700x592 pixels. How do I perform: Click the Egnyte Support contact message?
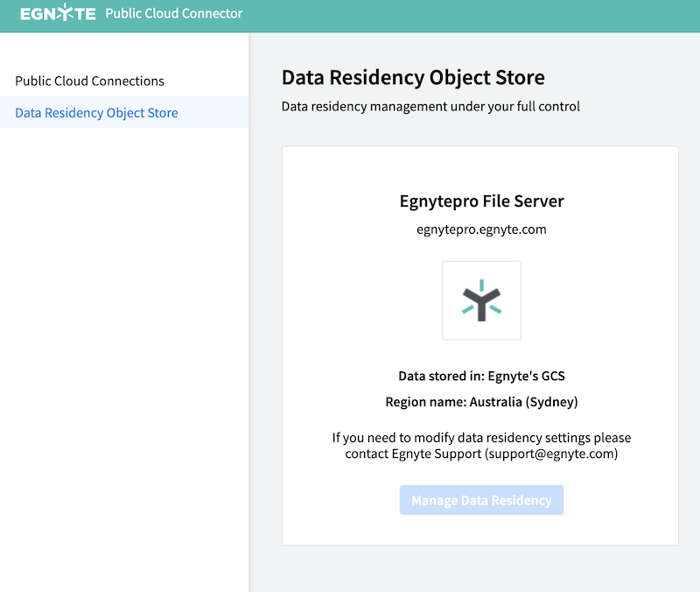tap(481, 446)
